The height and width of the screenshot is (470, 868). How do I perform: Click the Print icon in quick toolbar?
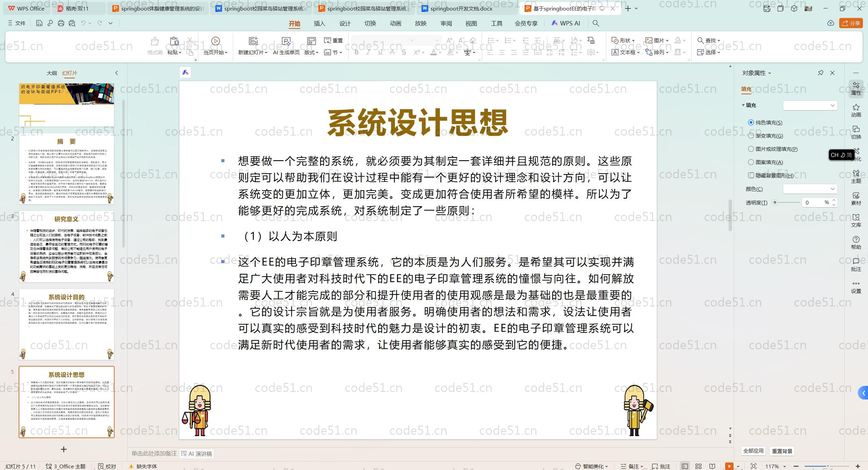(x=61, y=23)
